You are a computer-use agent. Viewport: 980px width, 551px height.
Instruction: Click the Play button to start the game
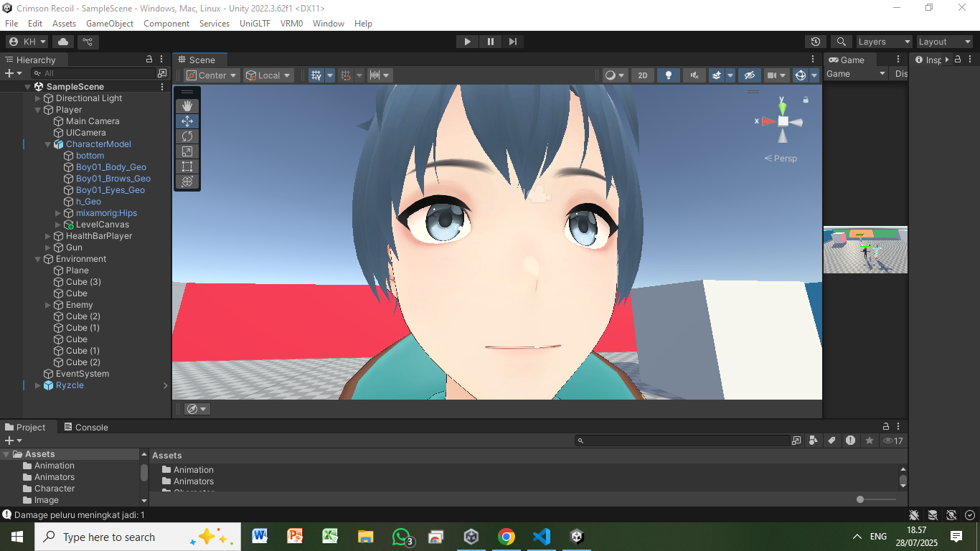point(467,42)
